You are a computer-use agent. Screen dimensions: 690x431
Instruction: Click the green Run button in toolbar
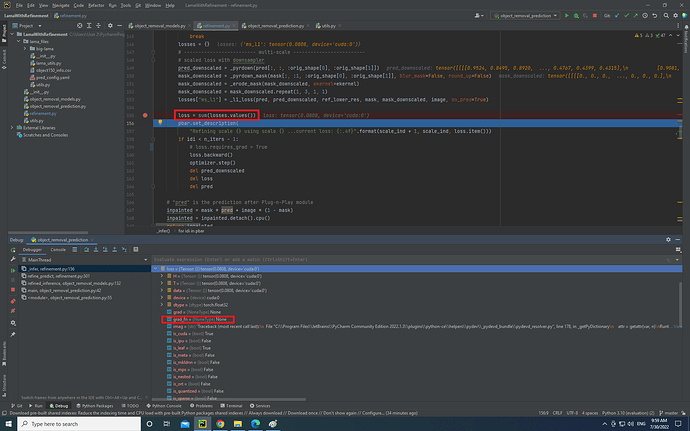tap(565, 16)
